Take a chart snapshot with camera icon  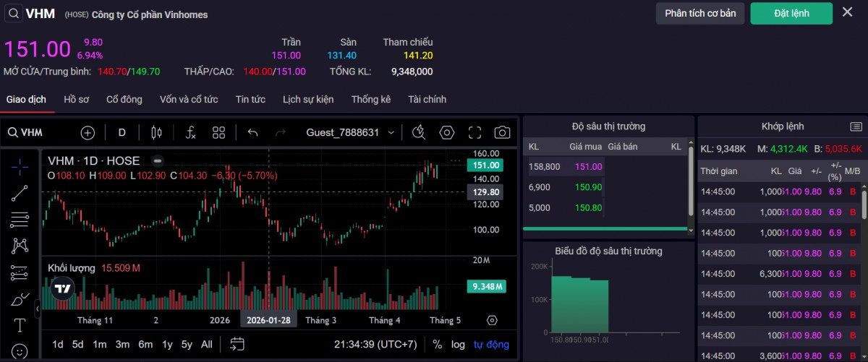click(x=502, y=132)
